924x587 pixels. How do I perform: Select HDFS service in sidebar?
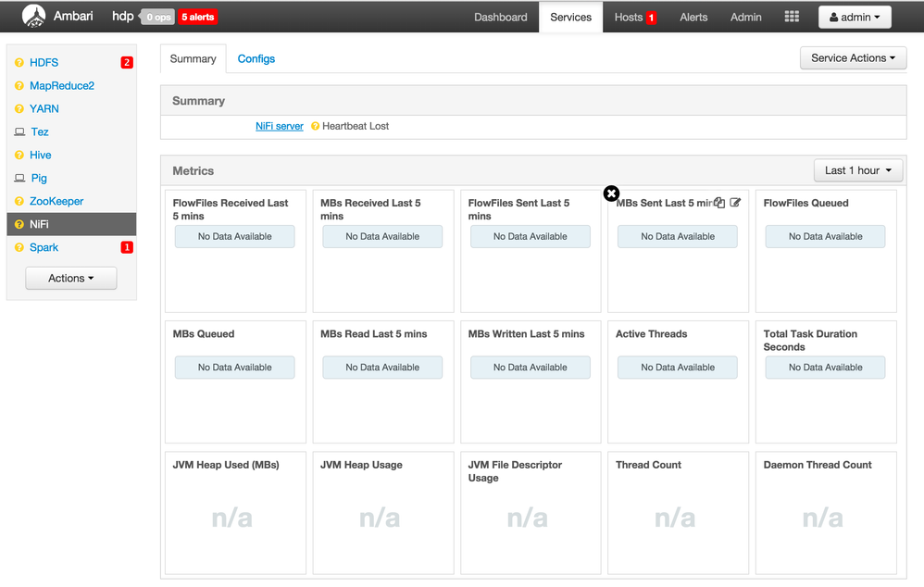point(44,62)
